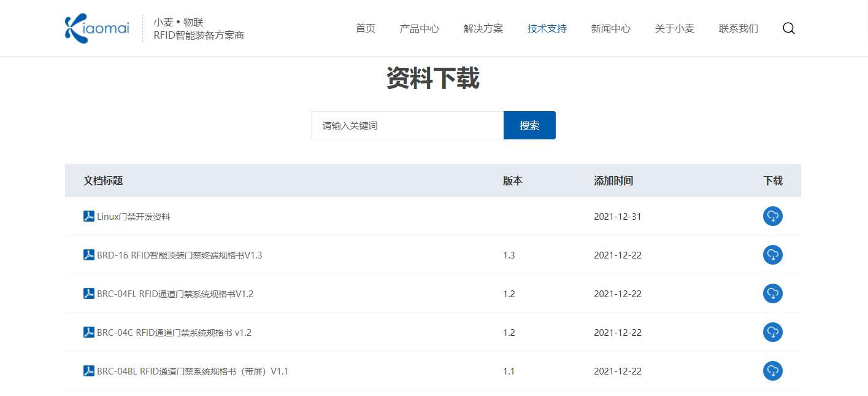Go to the 首页 menu item
The width and height of the screenshot is (868, 396).
[366, 28]
